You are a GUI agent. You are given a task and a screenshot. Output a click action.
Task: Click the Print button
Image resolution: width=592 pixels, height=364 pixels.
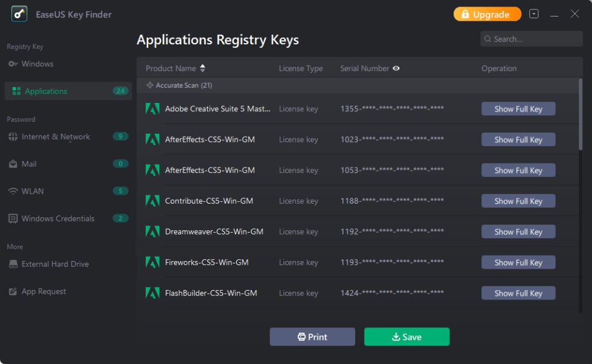click(312, 337)
